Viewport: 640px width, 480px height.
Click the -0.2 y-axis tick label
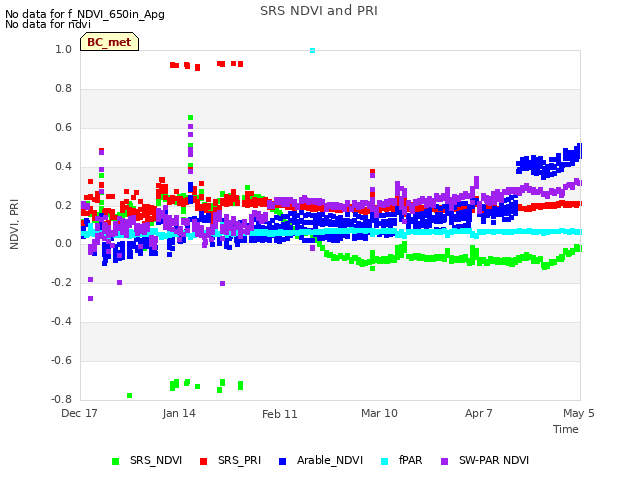[61, 282]
